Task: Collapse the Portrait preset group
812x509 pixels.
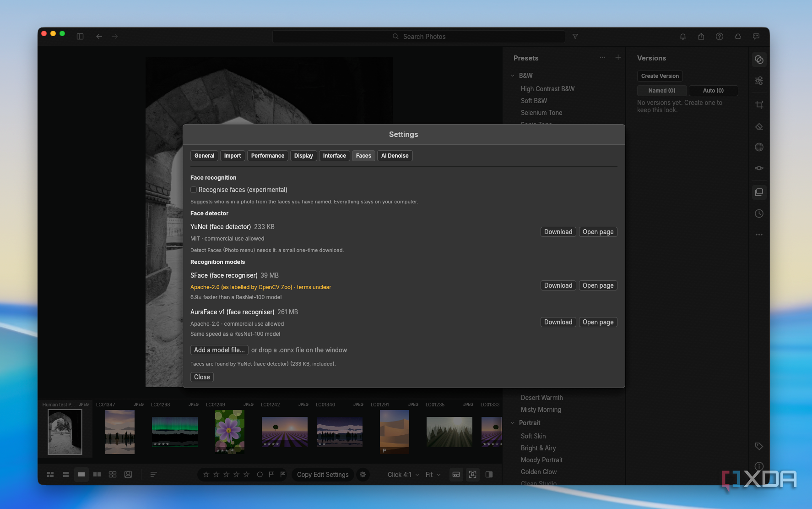Action: (x=513, y=423)
